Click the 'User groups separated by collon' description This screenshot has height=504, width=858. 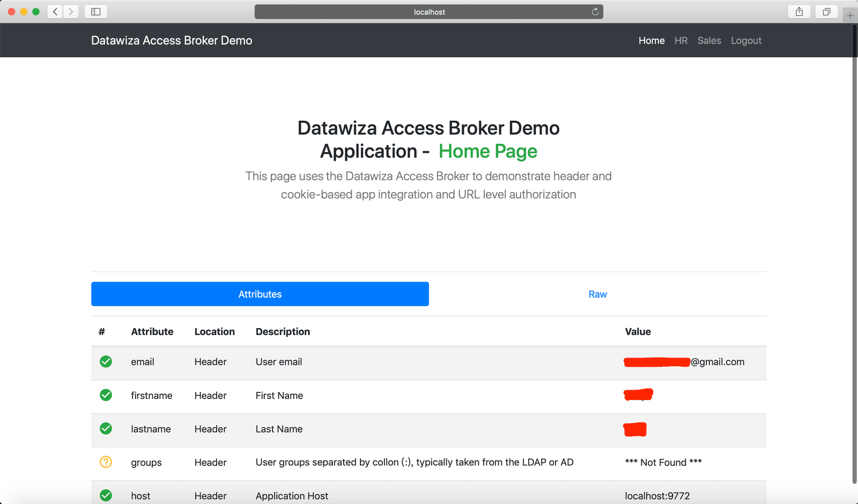pyautogui.click(x=415, y=462)
